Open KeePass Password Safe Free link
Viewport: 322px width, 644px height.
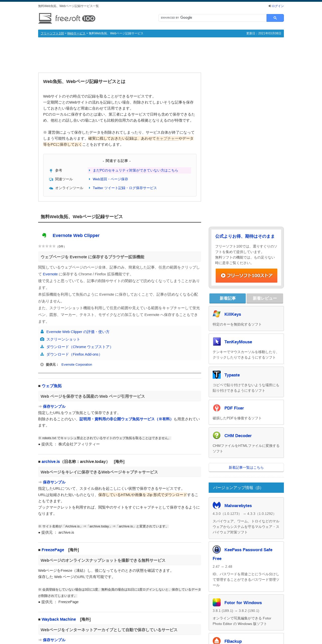coord(248,550)
